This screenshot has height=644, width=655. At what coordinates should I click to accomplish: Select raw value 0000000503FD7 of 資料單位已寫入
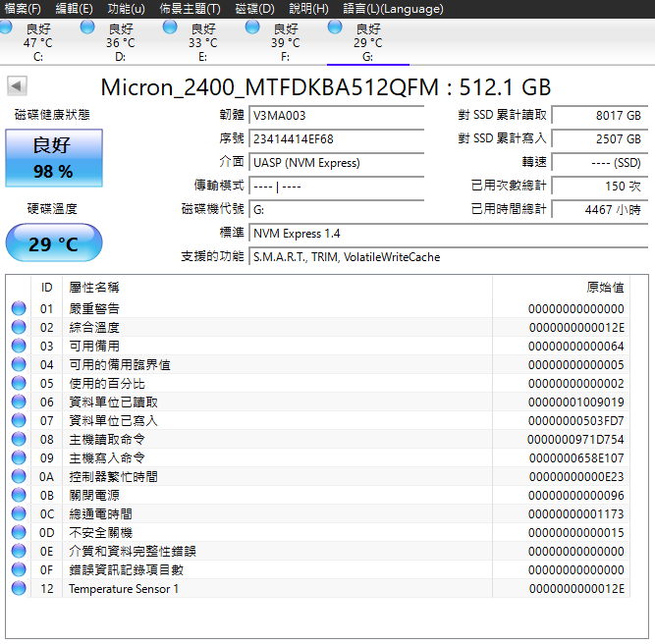[576, 420]
